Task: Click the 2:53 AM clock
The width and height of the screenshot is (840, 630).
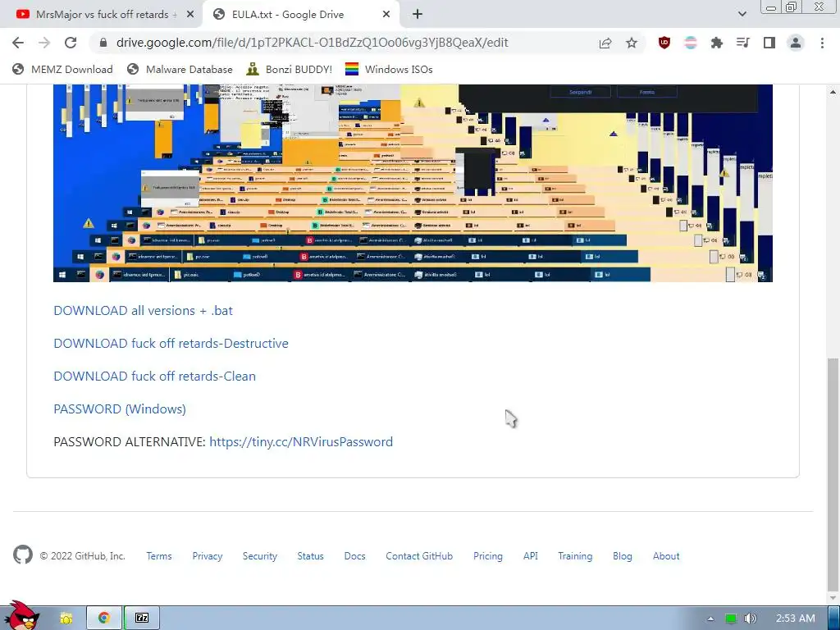Action: 796,619
